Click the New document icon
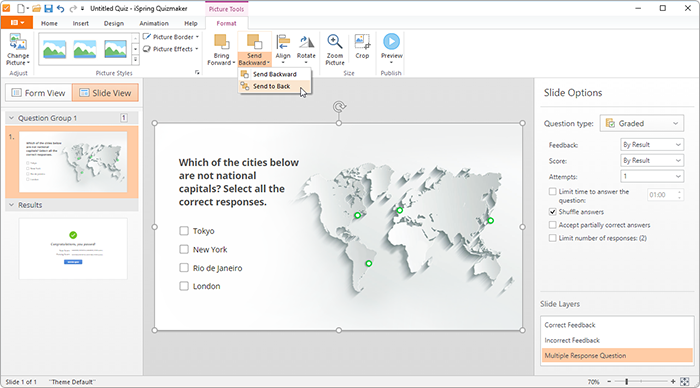Screen dimensions: 700x388 click(x=21, y=8)
